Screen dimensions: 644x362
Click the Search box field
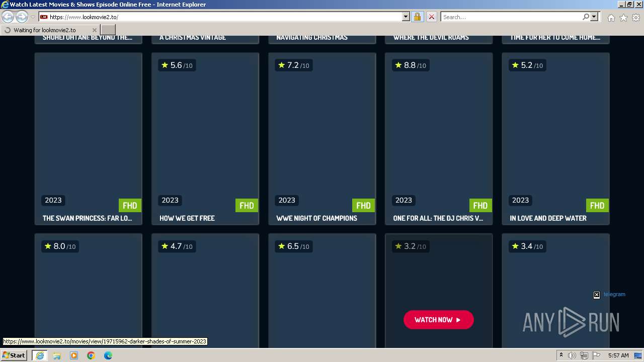511,17
